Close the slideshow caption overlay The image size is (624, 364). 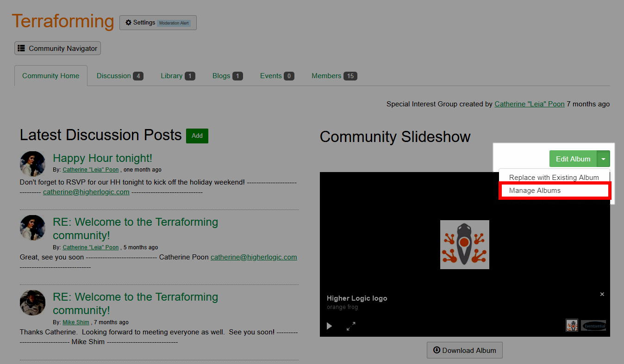click(x=602, y=294)
